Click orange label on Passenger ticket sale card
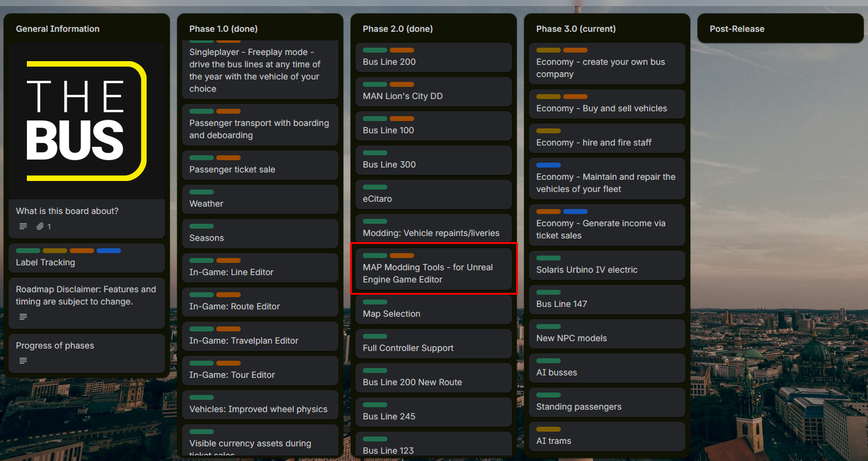Image resolution: width=868 pixels, height=461 pixels. [228, 158]
